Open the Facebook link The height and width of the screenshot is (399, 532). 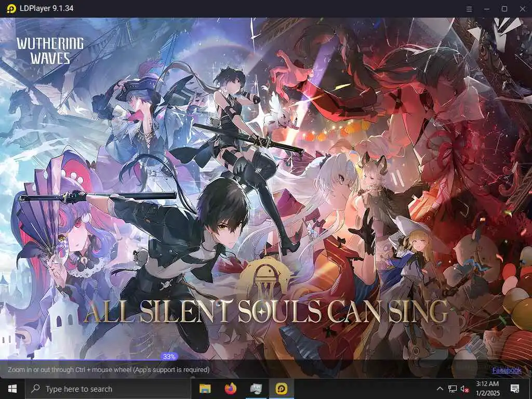click(x=507, y=370)
